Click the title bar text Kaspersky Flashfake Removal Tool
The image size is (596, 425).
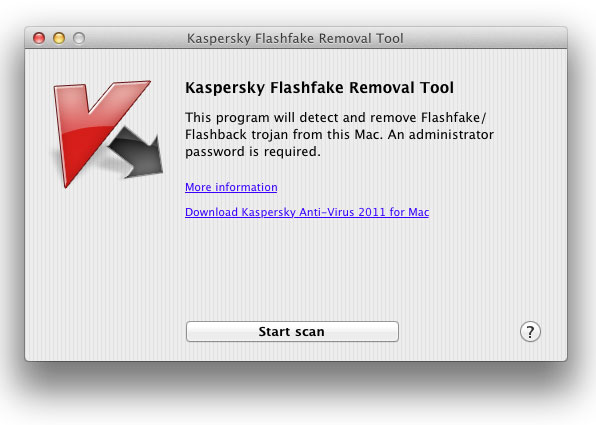point(295,38)
